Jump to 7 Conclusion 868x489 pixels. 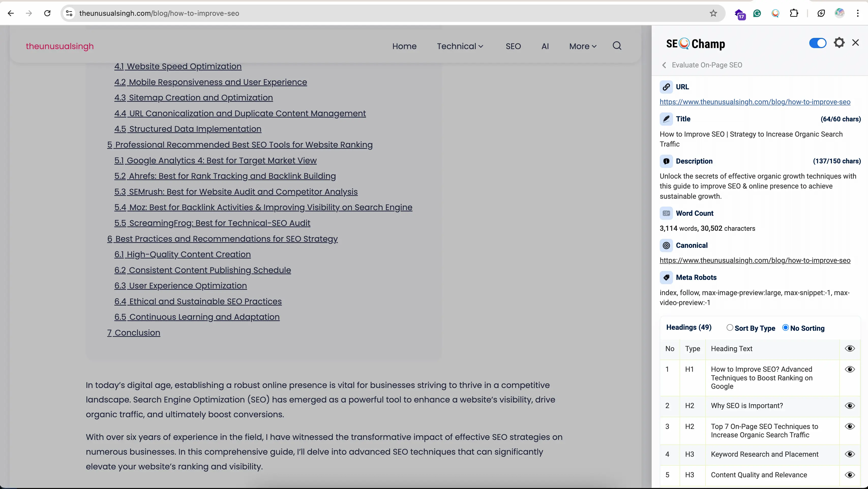[x=133, y=333]
